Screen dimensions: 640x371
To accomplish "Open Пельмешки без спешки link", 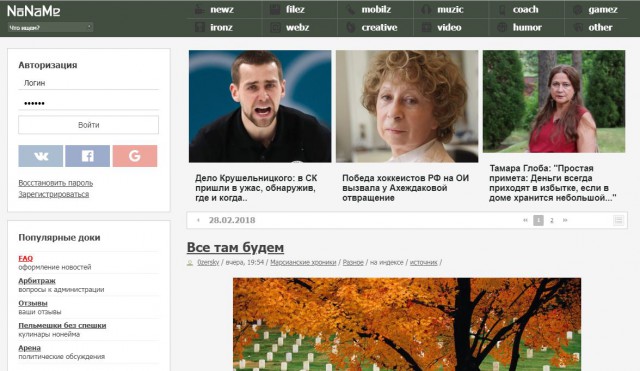I will click(62, 326).
